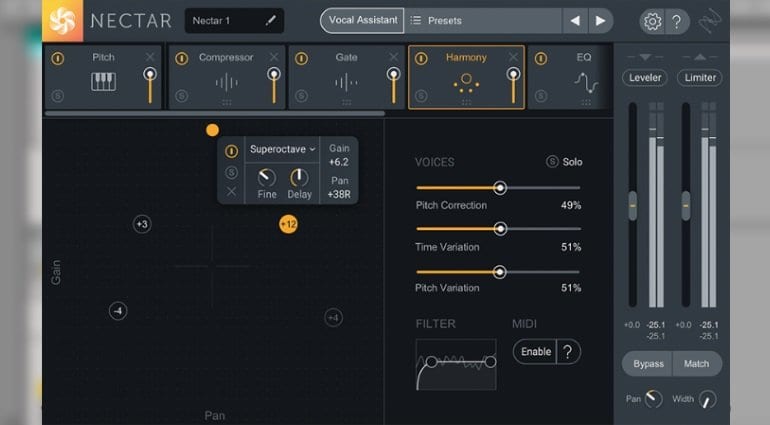Click the output Width knob
Screen dimensions: 770x425
pos(708,399)
